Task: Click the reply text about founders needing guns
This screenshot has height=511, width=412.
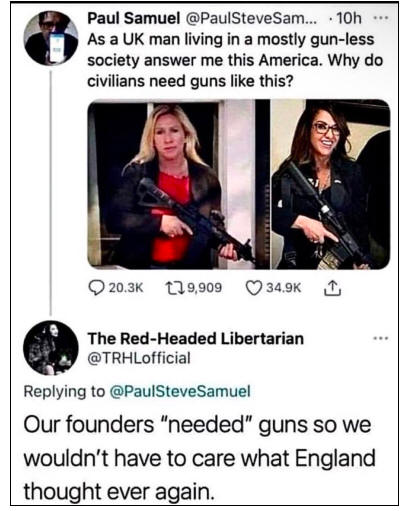Action: (x=199, y=458)
